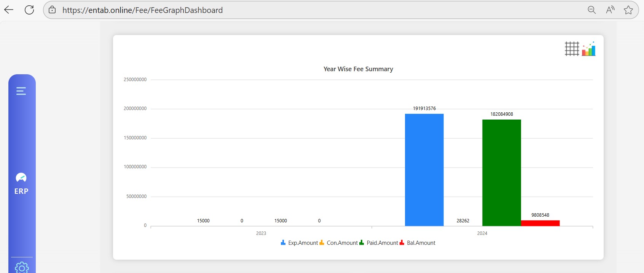Toggle the Exp.Amount series in the legend
The height and width of the screenshot is (273, 644).
point(299,243)
